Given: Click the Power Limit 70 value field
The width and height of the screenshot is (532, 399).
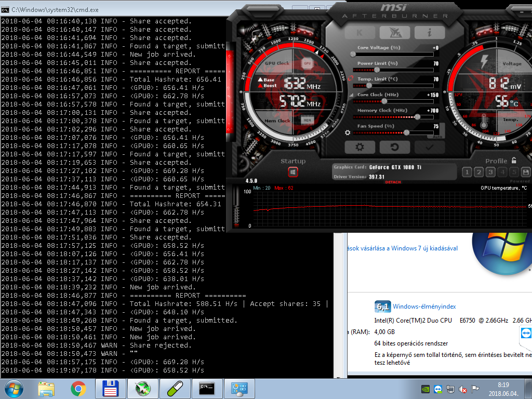Looking at the screenshot, I should 436,63.
